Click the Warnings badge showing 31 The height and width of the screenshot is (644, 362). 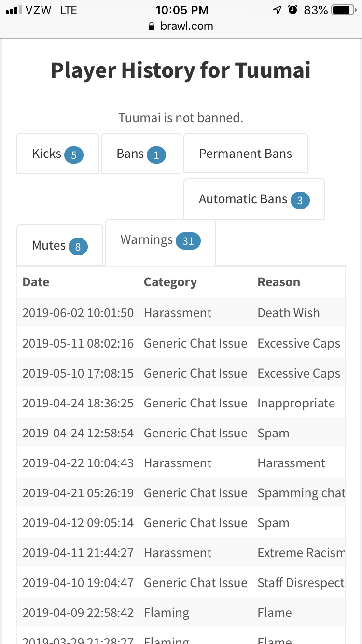point(188,241)
